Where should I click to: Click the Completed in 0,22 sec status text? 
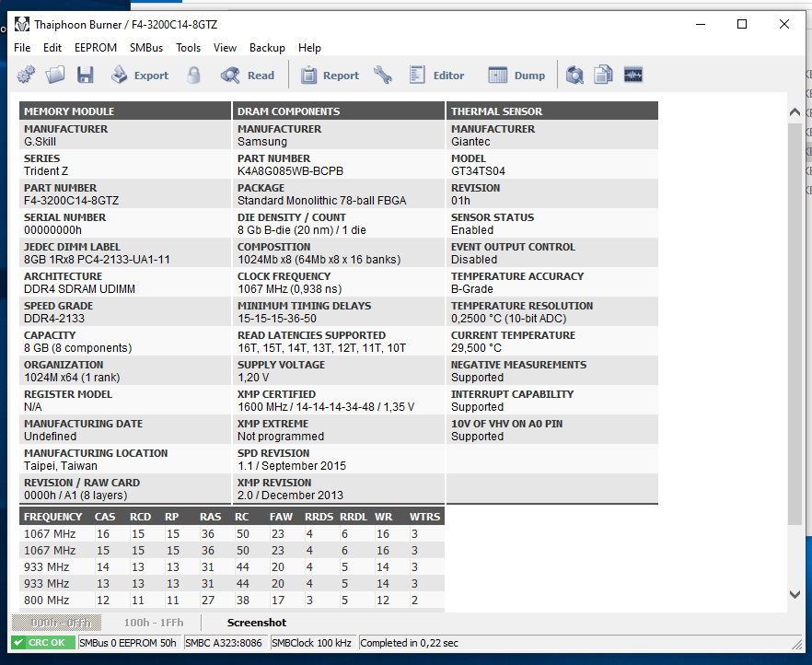click(409, 643)
